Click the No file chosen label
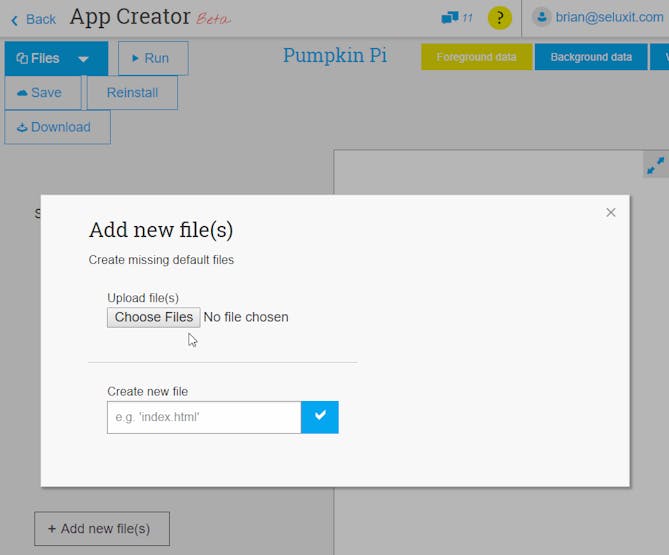Viewport: 669px width, 555px height. point(246,317)
